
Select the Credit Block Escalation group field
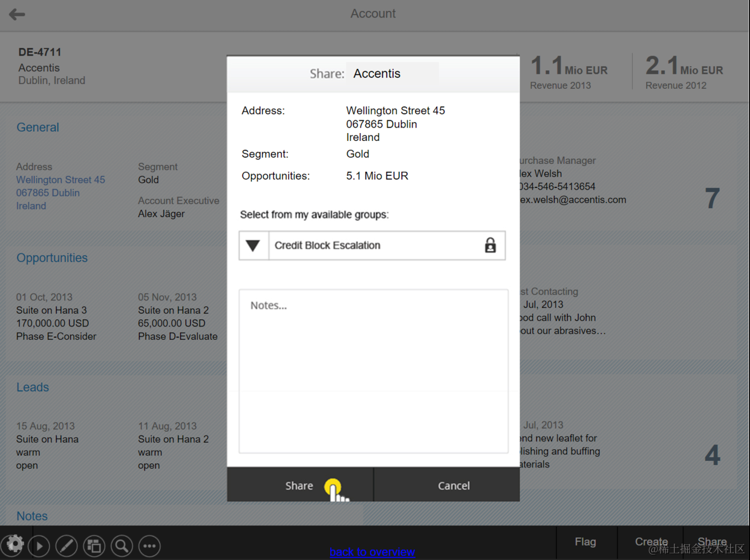pyautogui.click(x=372, y=246)
